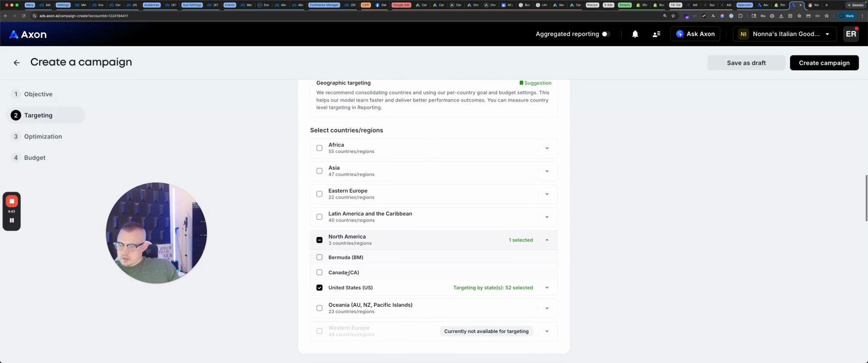Pause the screen recording

pyautogui.click(x=12, y=220)
